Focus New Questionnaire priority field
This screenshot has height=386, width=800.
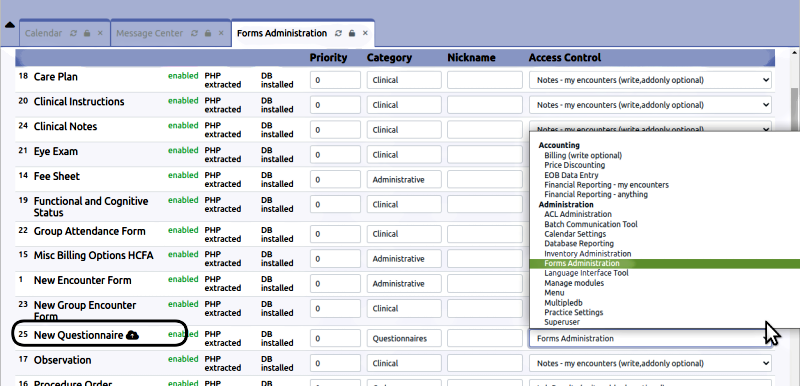[335, 339]
